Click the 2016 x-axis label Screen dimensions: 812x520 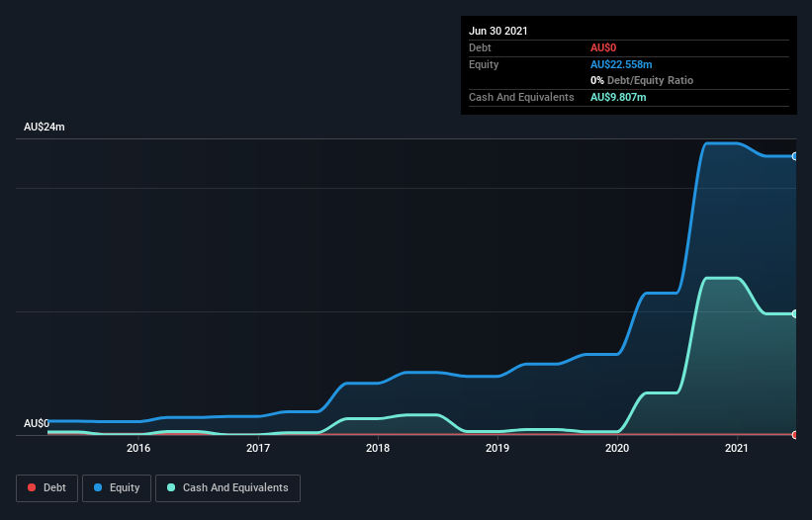pyautogui.click(x=138, y=448)
